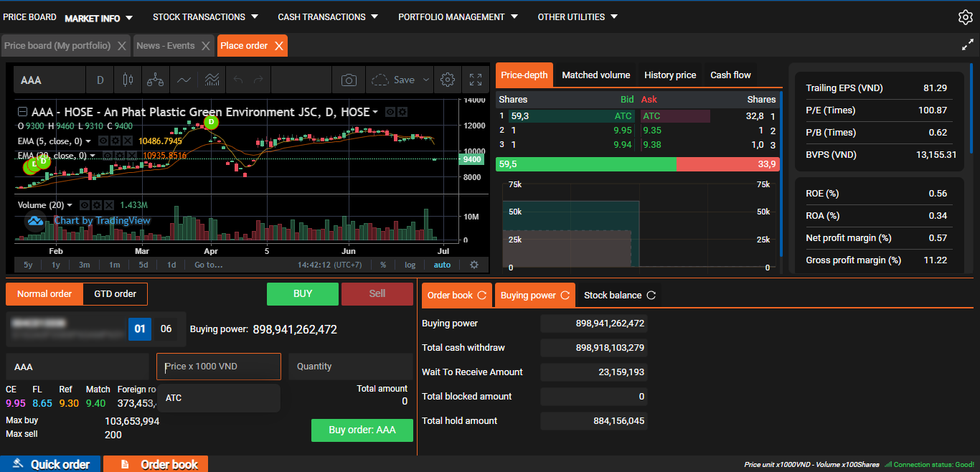980x472 pixels.
Task: Expand the Stock Transactions menu
Action: tap(199, 17)
